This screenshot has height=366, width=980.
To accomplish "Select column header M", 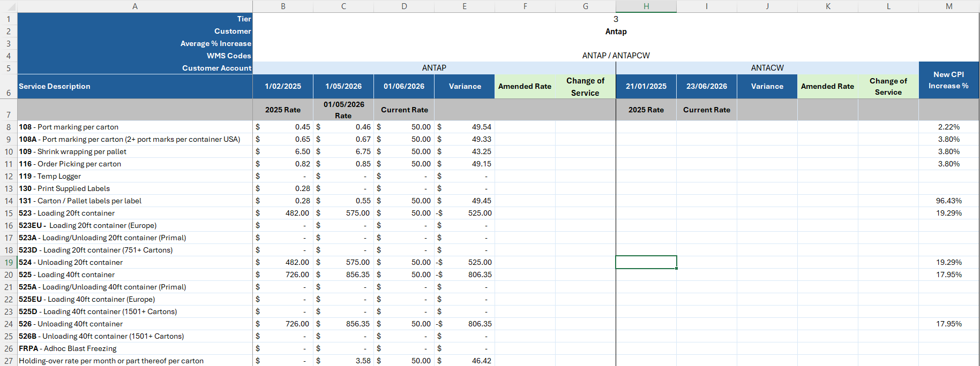I will point(949,6).
